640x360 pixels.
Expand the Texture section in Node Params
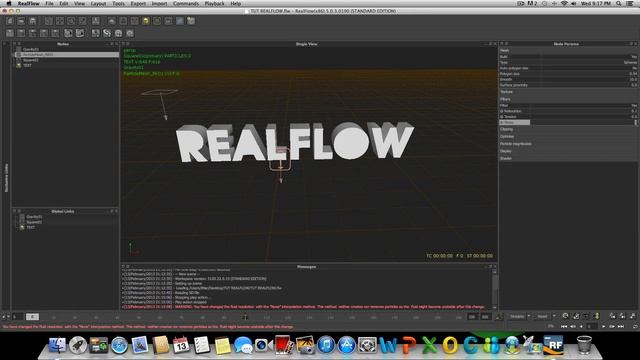point(569,92)
